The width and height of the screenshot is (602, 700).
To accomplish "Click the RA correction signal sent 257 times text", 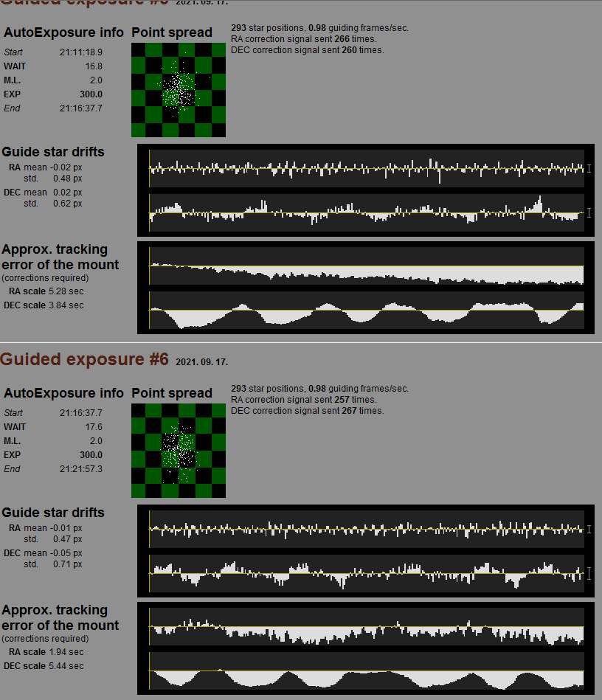I will coord(304,400).
